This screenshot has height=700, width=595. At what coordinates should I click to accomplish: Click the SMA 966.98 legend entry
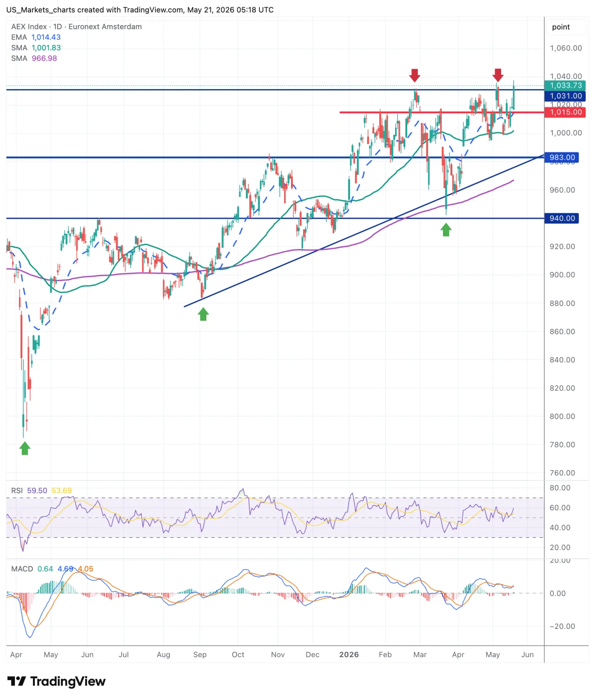pyautogui.click(x=34, y=59)
